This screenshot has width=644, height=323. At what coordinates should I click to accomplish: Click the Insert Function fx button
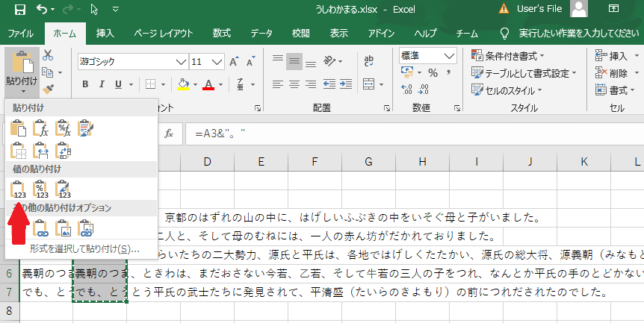[x=169, y=133]
